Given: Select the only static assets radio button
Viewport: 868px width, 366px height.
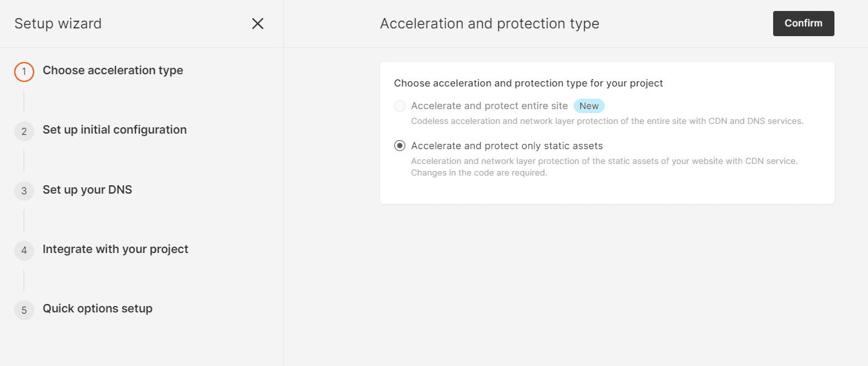Looking at the screenshot, I should click(400, 146).
